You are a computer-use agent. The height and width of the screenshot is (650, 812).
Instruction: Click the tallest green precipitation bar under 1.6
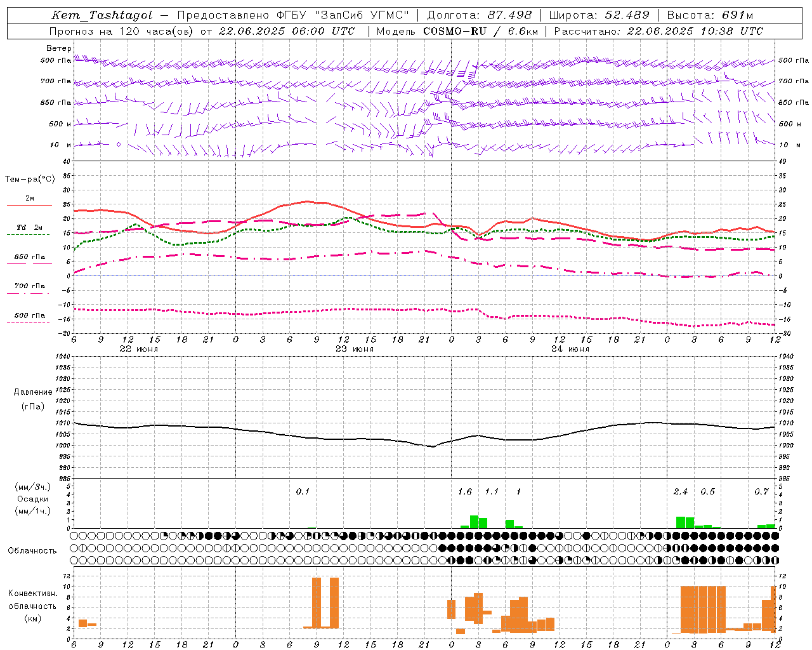coord(474,522)
